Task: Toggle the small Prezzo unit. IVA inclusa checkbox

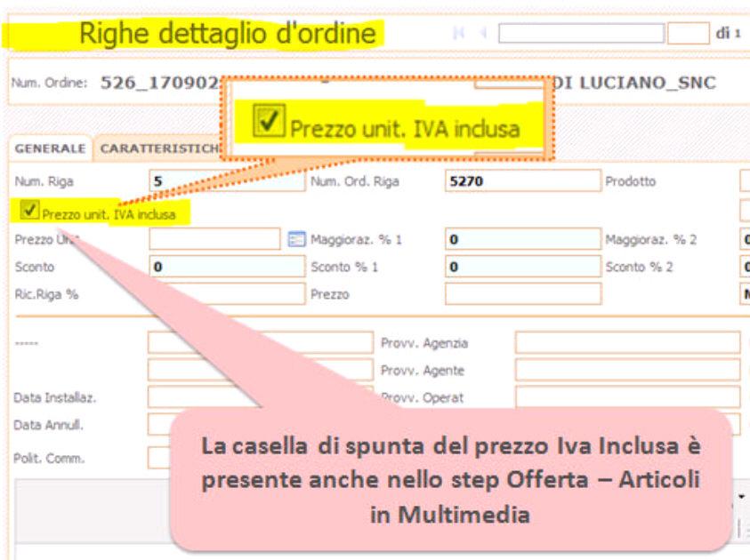Action: pyautogui.click(x=30, y=211)
